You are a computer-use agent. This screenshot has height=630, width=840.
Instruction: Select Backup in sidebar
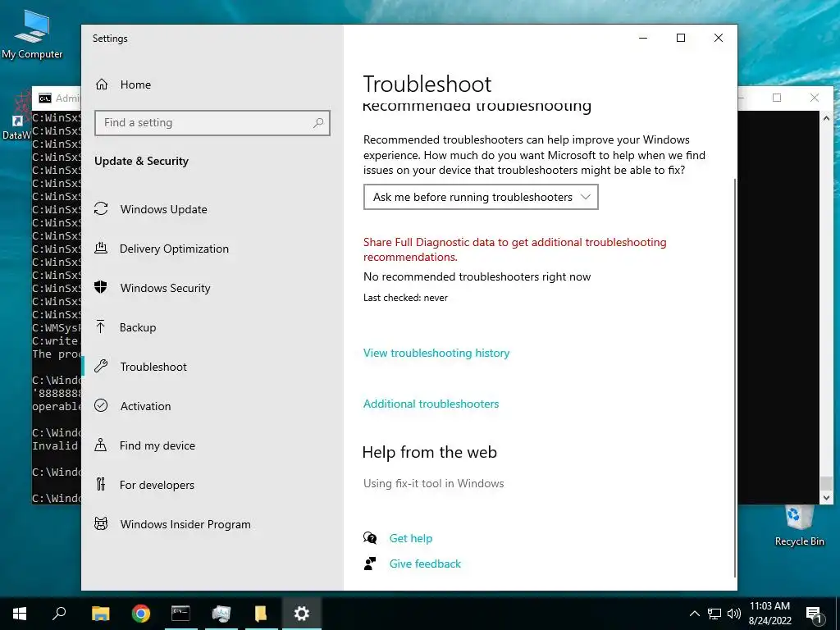[x=138, y=327]
